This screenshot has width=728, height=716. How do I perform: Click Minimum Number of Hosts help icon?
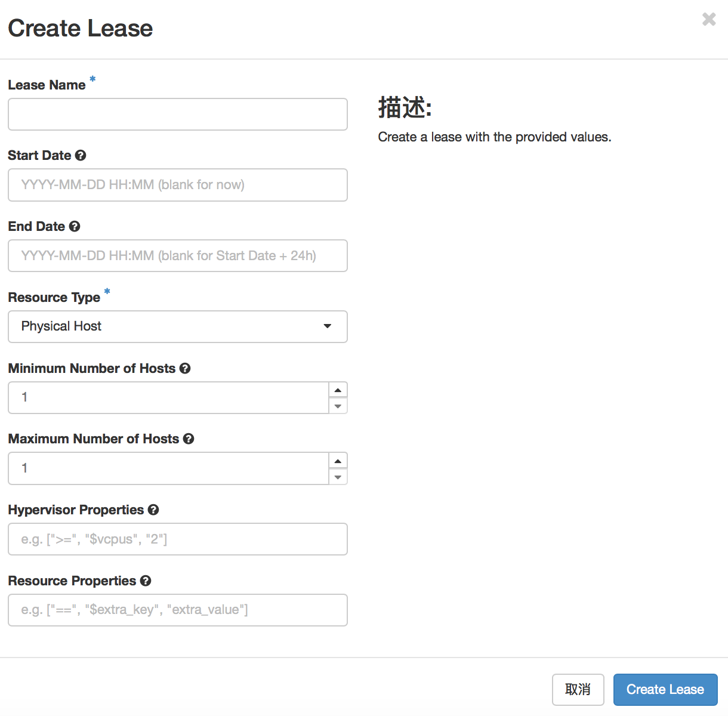185,369
